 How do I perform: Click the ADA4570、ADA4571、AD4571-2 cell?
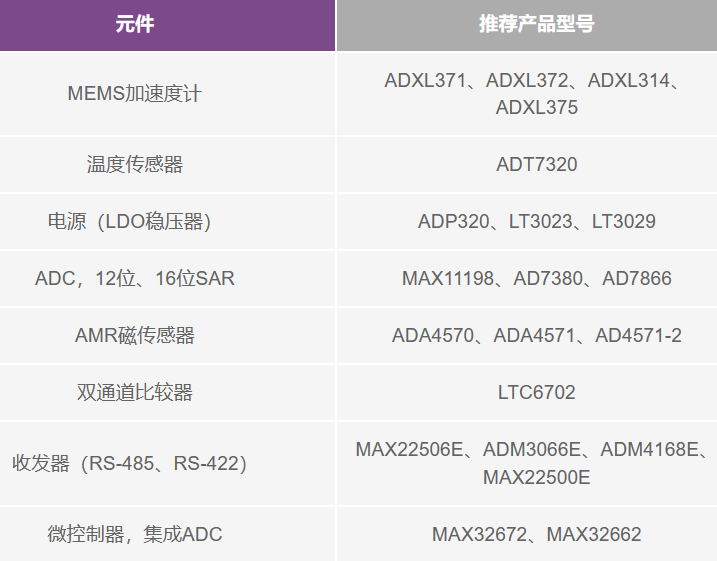pyautogui.click(x=527, y=336)
